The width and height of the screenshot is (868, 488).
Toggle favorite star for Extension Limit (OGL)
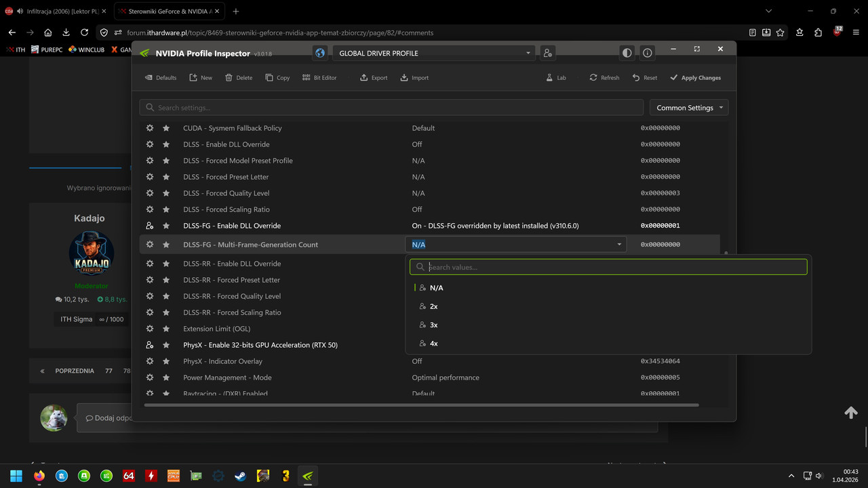166,329
